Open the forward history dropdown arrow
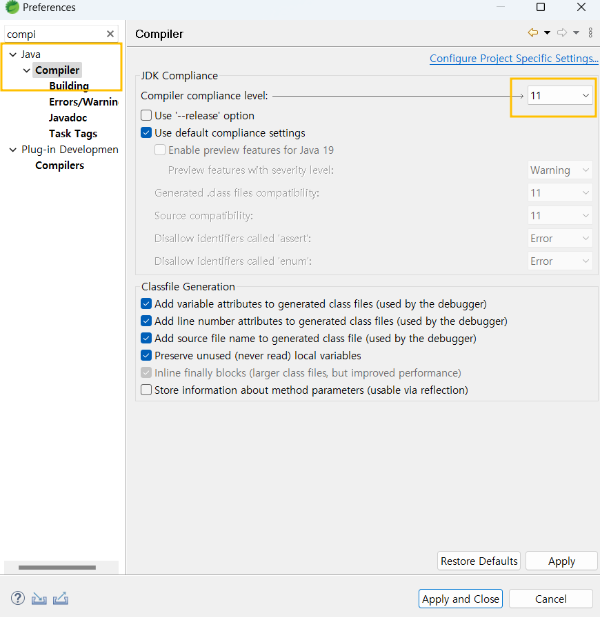The height and width of the screenshot is (617, 600). (576, 33)
